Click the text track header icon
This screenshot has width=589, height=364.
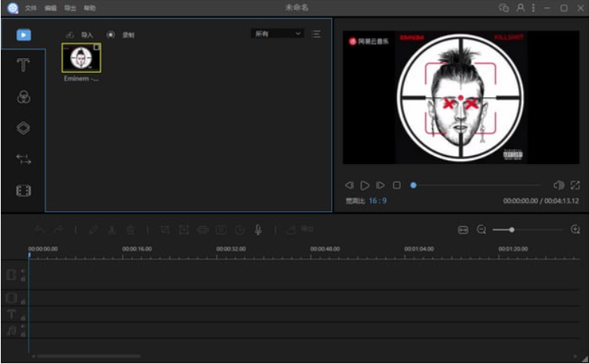11,314
